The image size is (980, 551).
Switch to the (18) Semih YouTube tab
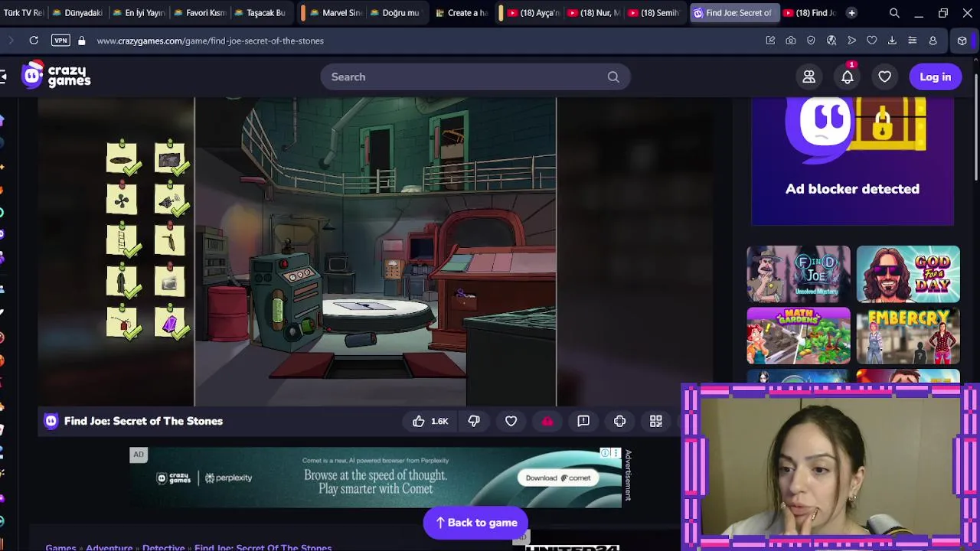pos(655,13)
